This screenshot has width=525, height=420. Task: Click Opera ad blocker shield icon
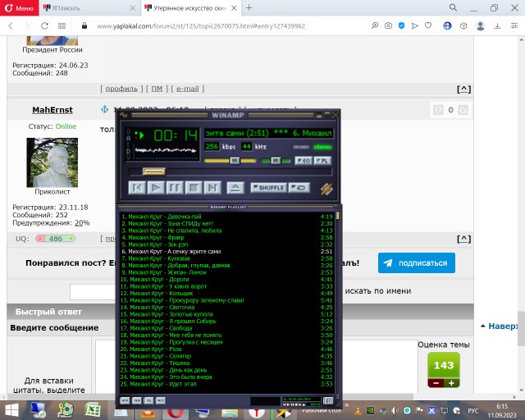click(401, 25)
